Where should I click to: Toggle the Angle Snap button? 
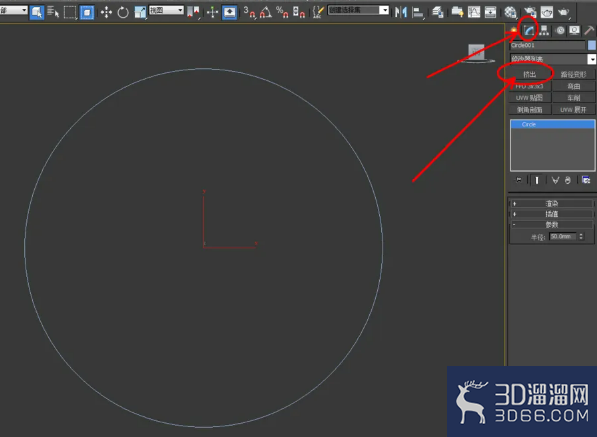(266, 12)
